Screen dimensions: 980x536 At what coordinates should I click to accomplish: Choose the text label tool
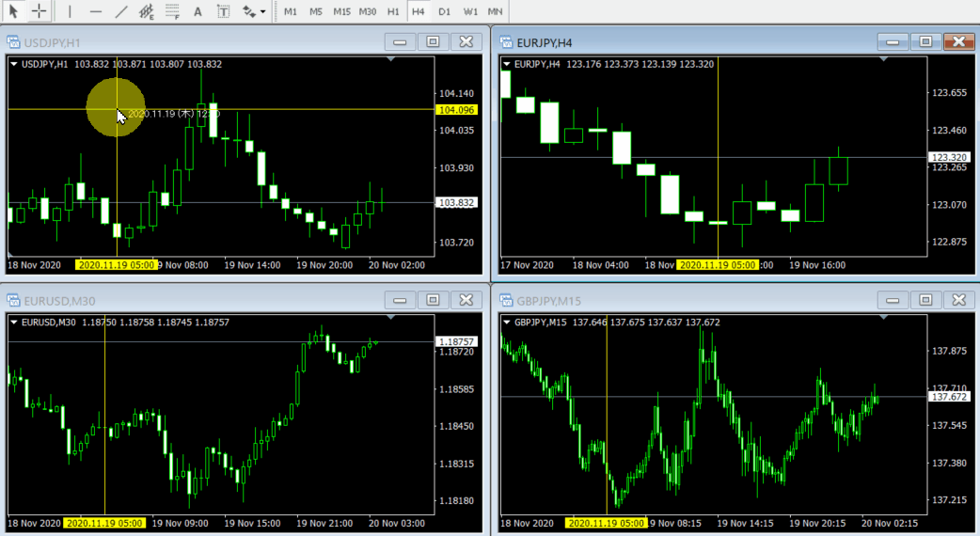pos(223,11)
